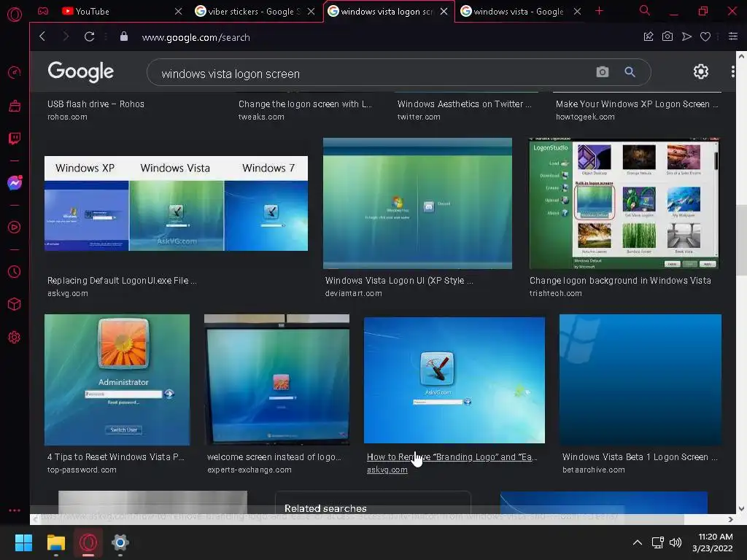Open 'How to Remove Branding Logo' link
The height and width of the screenshot is (560, 747).
pos(452,456)
